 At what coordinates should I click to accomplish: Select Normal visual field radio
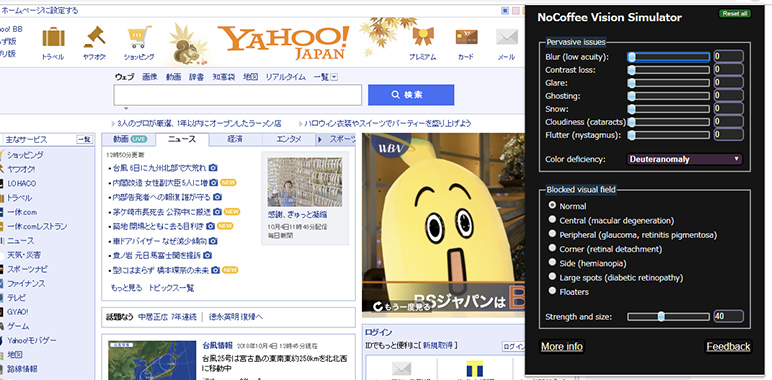coord(552,205)
